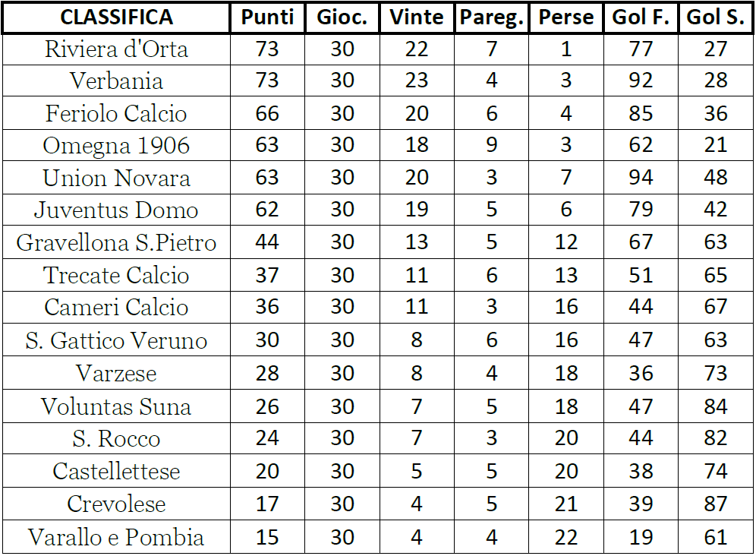The width and height of the screenshot is (756, 556).
Task: Click the Pareg. column header
Action: pos(491,18)
